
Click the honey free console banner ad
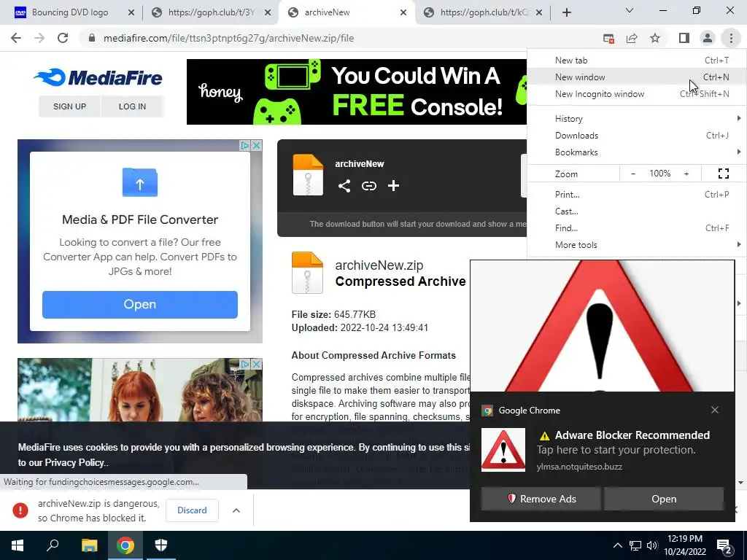pyautogui.click(x=356, y=92)
